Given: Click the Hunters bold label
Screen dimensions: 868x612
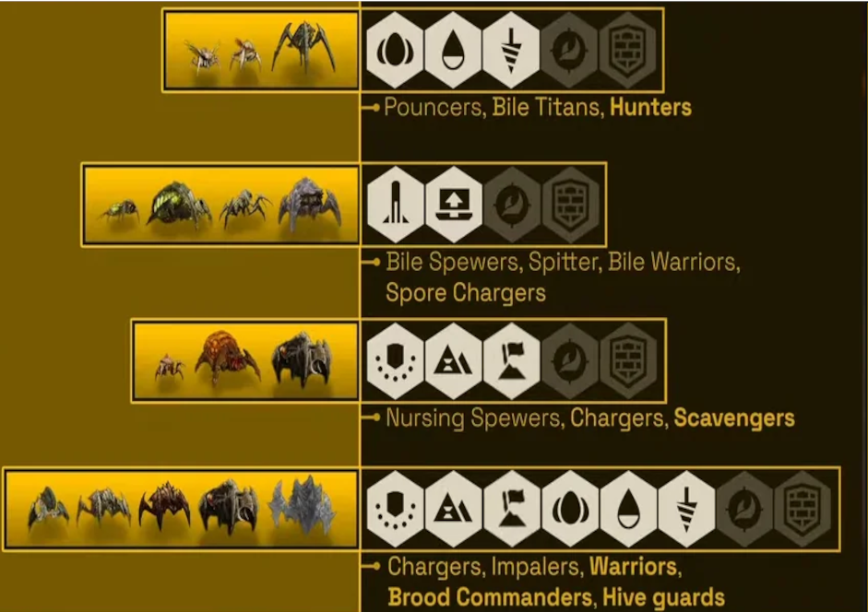Looking at the screenshot, I should [650, 107].
